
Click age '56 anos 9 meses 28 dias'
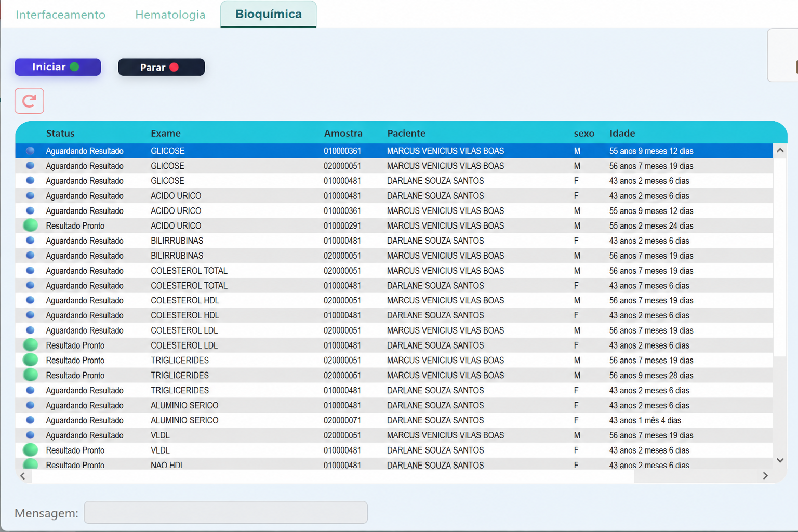pyautogui.click(x=651, y=376)
